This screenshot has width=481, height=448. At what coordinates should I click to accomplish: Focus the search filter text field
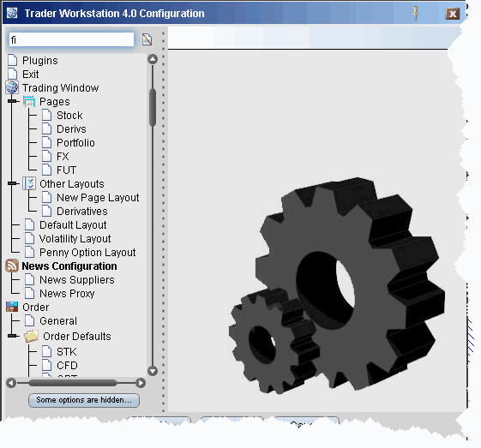(x=71, y=40)
